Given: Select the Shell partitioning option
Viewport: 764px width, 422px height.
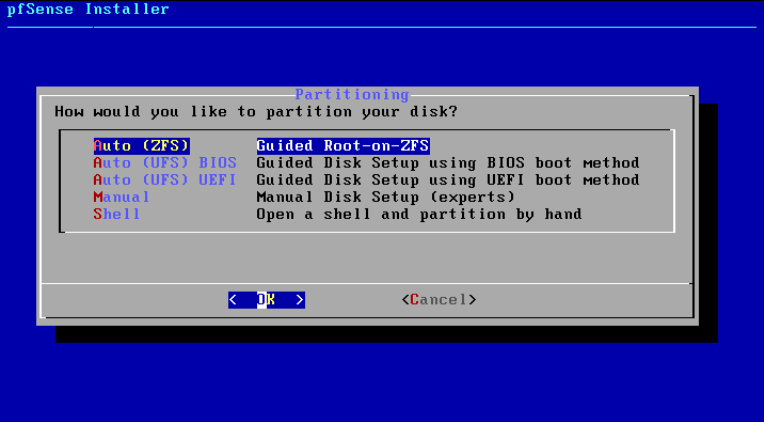Looking at the screenshot, I should point(117,214).
